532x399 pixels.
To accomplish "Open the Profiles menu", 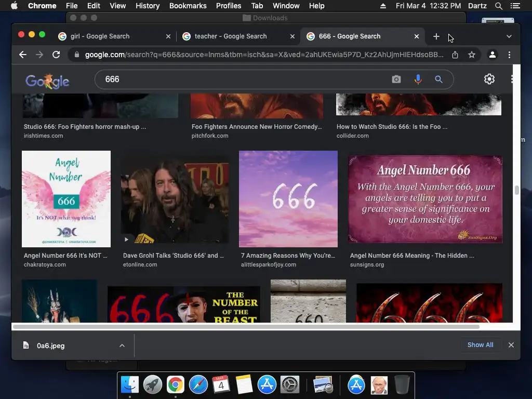I will click(229, 6).
